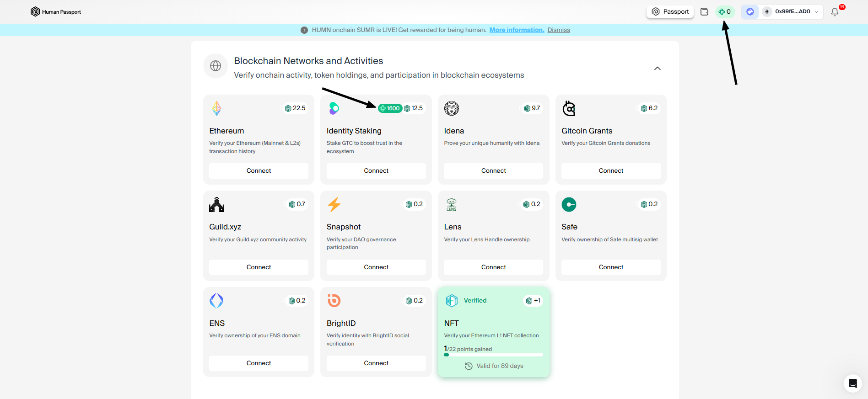Image resolution: width=868 pixels, height=399 pixels.
Task: Connect the Snapshot stamp
Action: tap(376, 267)
